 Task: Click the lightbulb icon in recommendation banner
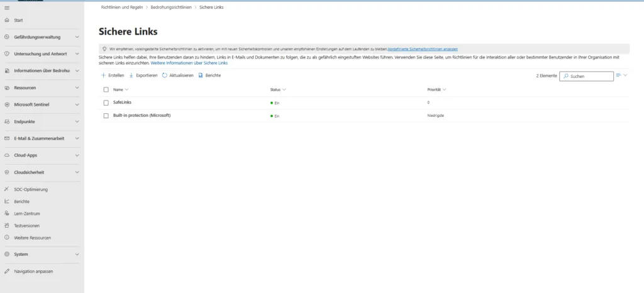coord(104,49)
